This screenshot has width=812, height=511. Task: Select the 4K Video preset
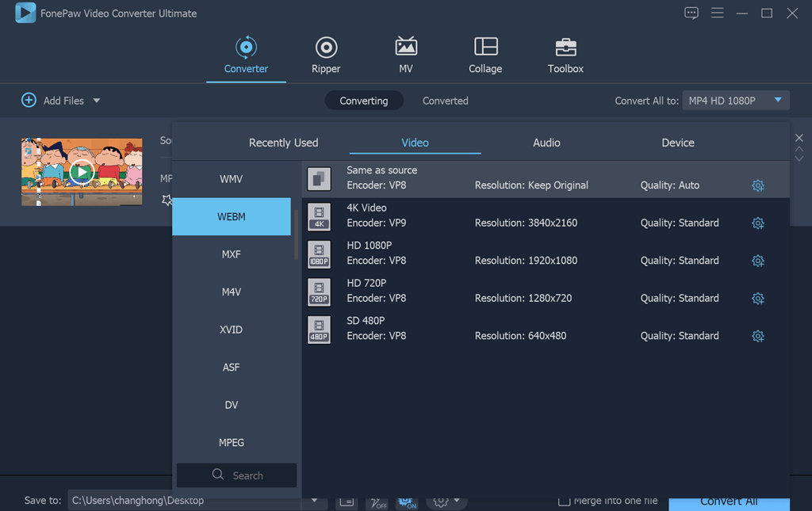(546, 217)
